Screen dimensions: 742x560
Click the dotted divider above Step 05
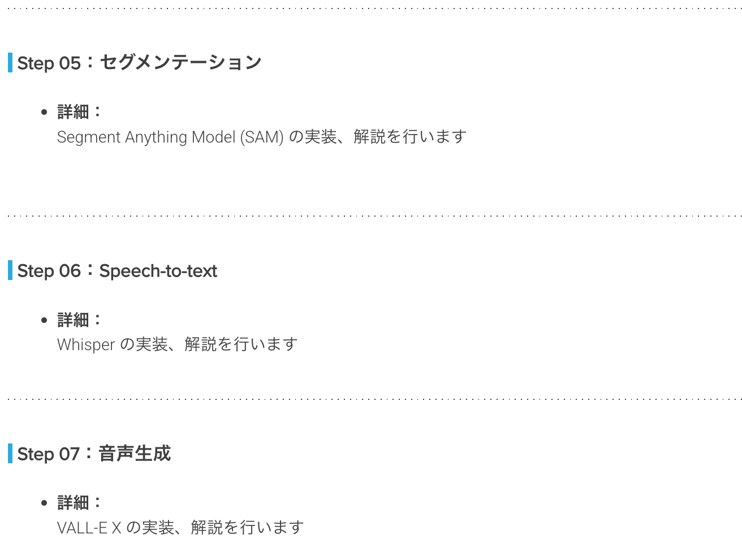tap(371, 8)
